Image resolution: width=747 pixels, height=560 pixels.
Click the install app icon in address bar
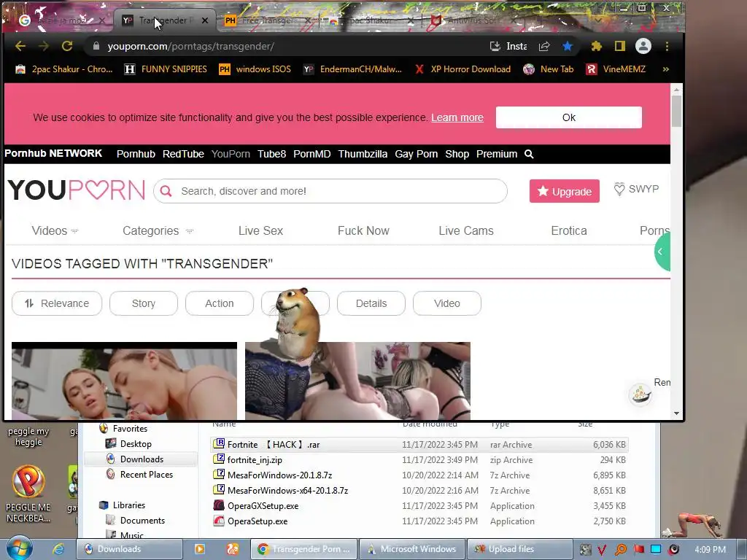[495, 46]
